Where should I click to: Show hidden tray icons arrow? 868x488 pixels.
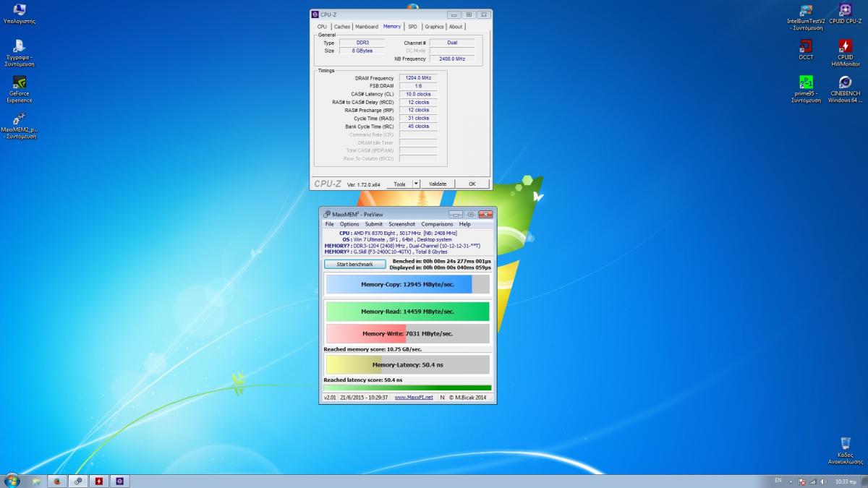tap(793, 481)
